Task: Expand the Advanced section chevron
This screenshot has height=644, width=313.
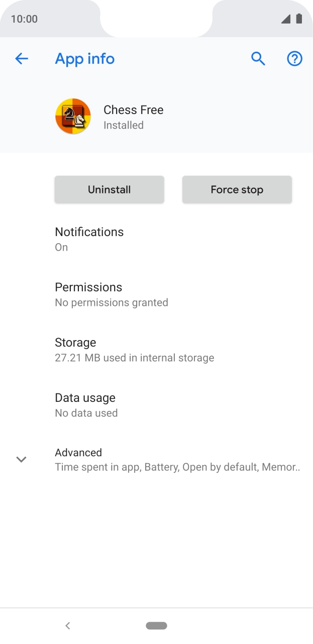Action: 21,459
